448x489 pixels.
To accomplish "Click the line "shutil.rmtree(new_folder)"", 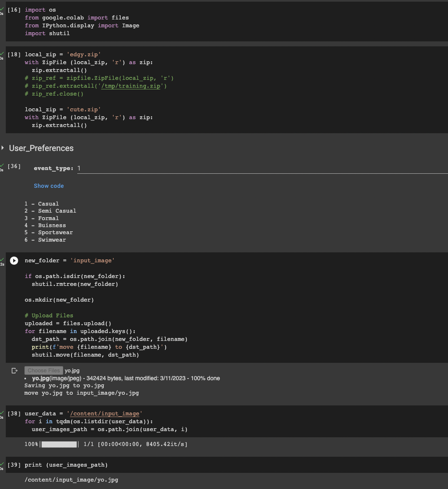I will click(75, 284).
